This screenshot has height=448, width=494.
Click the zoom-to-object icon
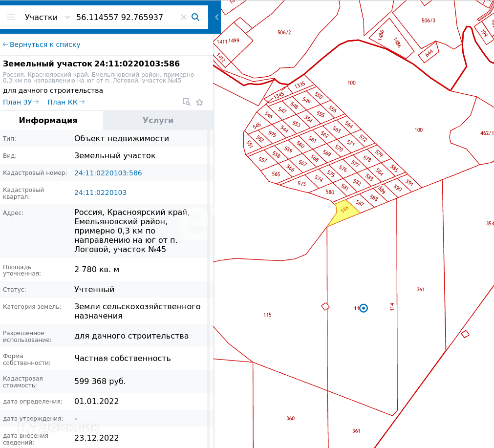tap(186, 102)
